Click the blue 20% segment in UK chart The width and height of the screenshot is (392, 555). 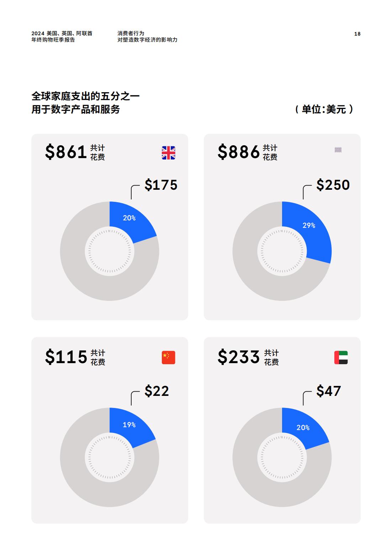coord(130,219)
